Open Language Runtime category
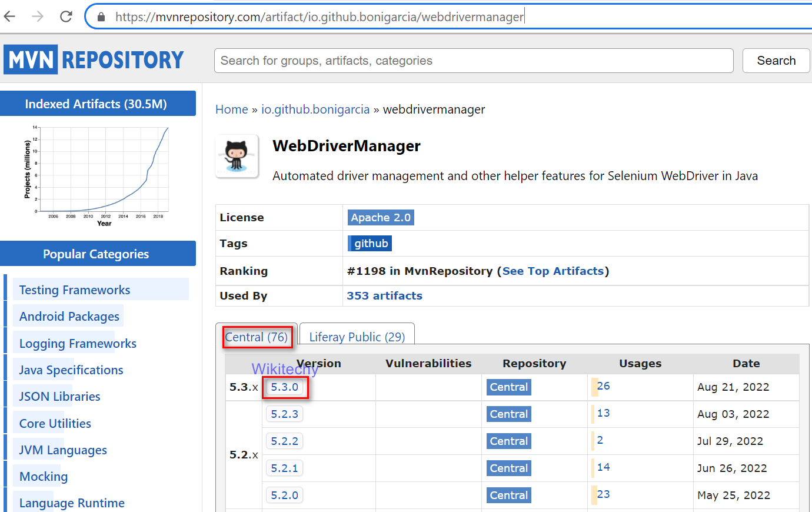Screen dimensions: 812x512 click(72, 503)
